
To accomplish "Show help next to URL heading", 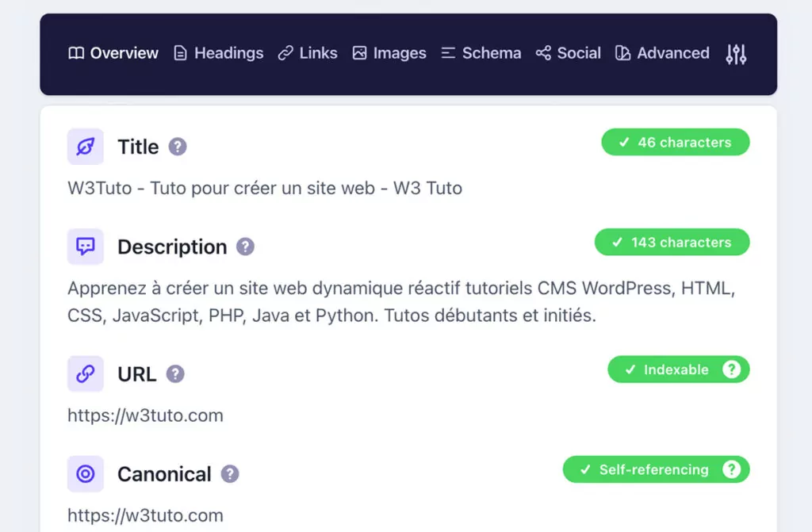I will (x=175, y=373).
